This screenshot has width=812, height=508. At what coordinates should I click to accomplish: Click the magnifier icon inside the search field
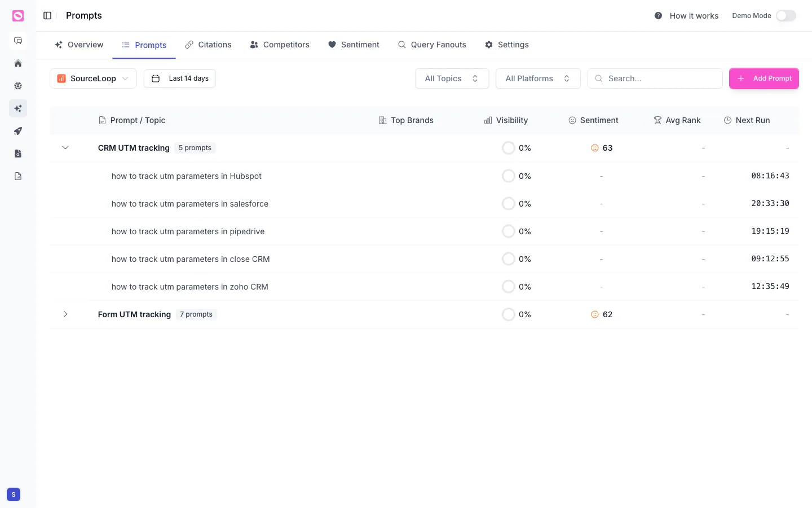599,78
